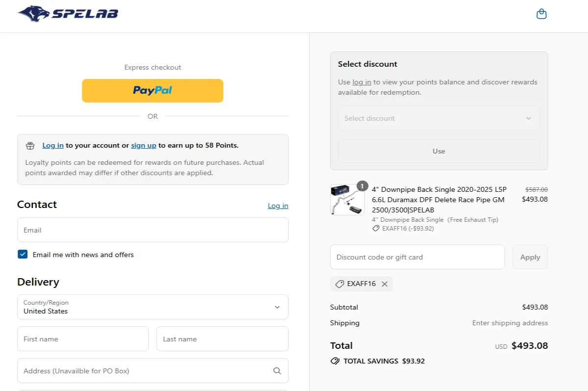Open the shopping cart icon
The width and height of the screenshot is (588, 391).
point(541,13)
